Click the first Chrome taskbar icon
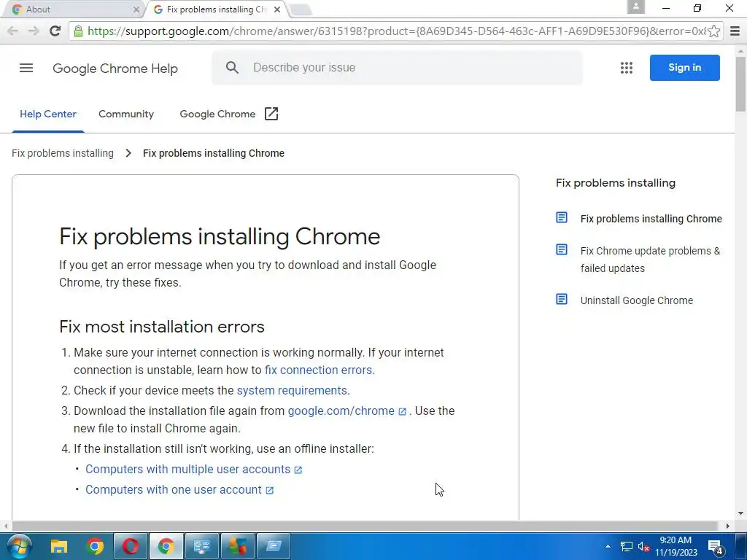This screenshot has width=747, height=560. click(x=95, y=546)
